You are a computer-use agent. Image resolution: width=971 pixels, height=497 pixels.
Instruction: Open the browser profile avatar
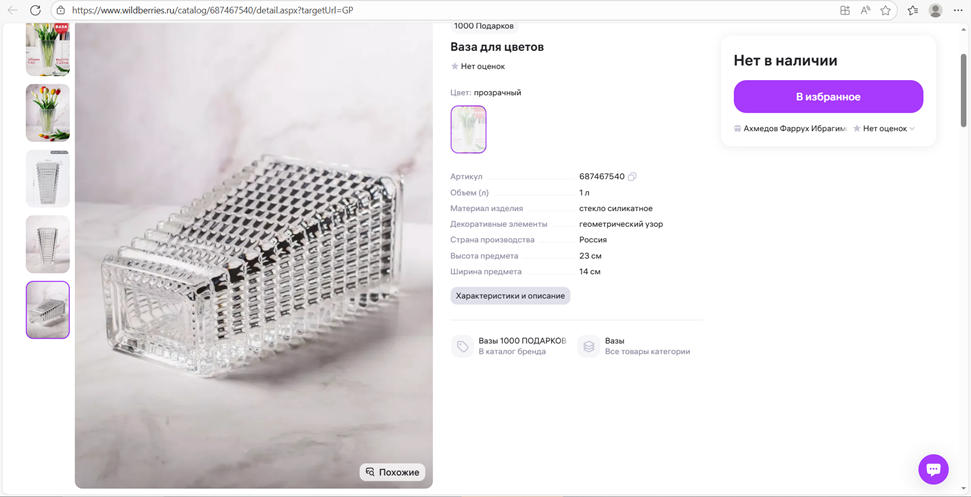point(936,10)
